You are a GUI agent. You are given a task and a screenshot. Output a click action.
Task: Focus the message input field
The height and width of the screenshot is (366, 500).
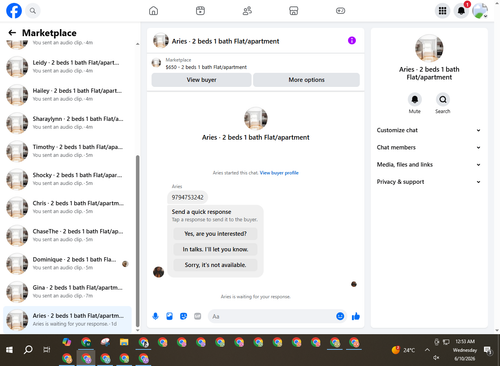(272, 316)
